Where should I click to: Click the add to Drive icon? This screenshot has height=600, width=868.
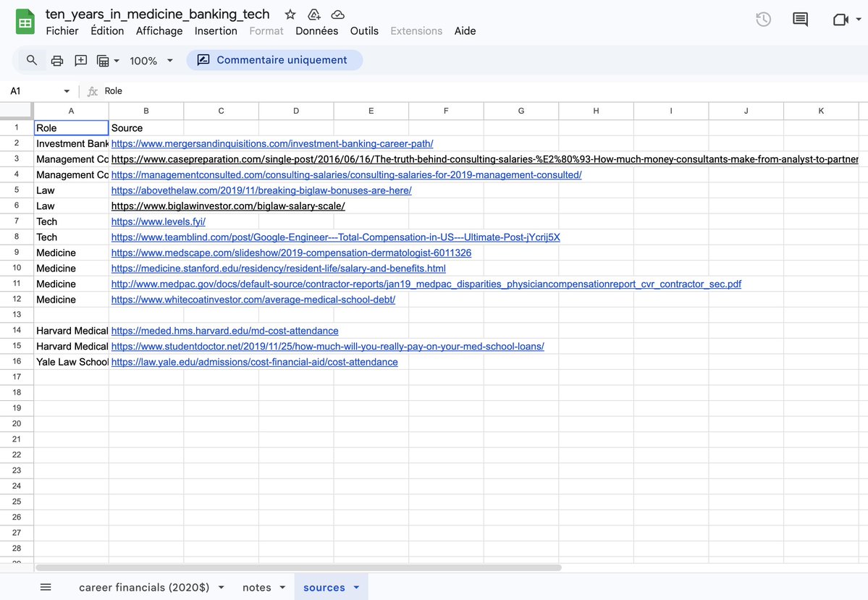(x=314, y=14)
